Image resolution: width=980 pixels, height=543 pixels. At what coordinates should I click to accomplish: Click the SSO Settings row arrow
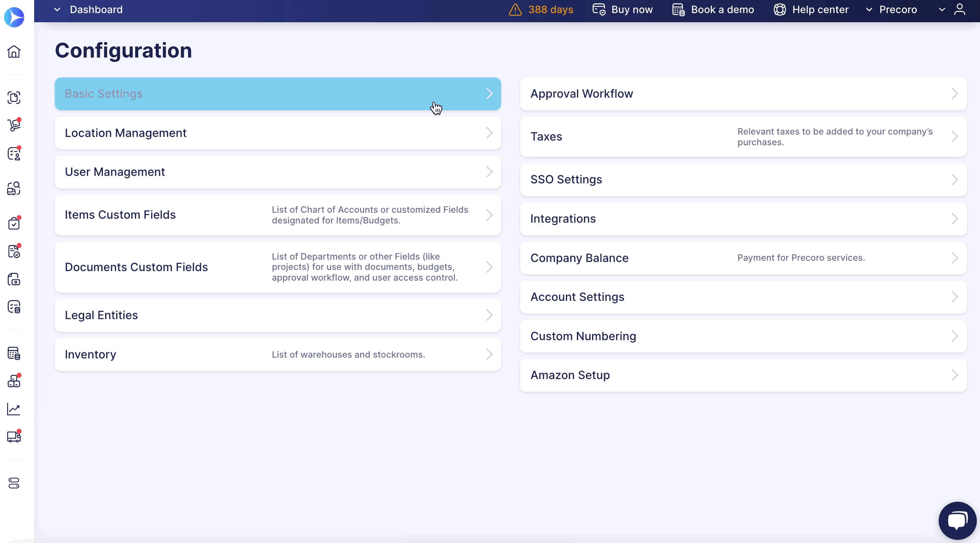pos(955,179)
